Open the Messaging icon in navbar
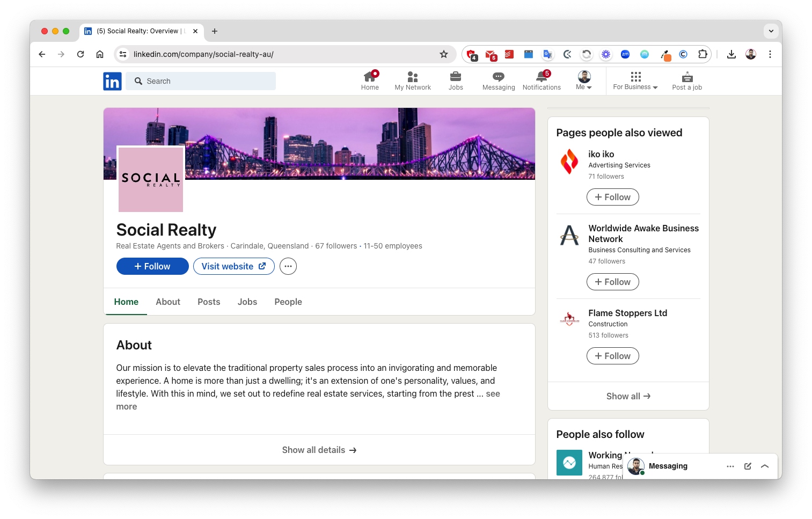This screenshot has width=812, height=519. pos(499,77)
